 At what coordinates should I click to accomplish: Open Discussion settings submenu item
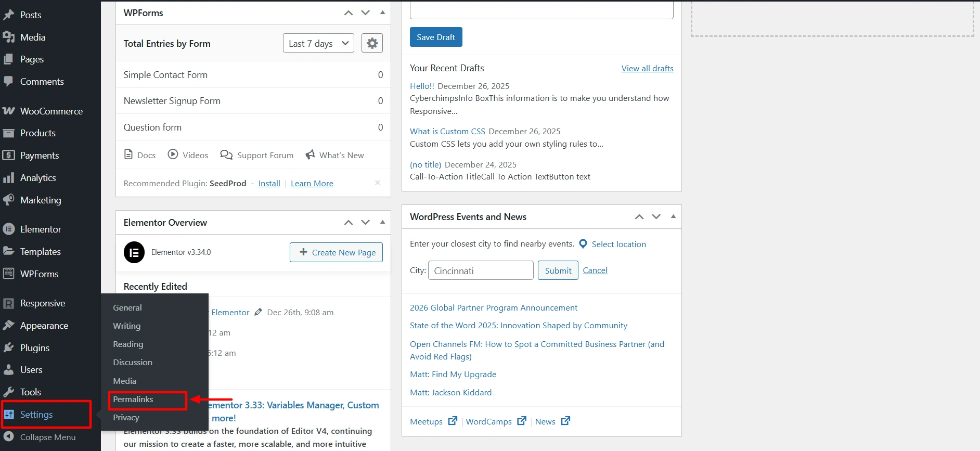pos(133,363)
